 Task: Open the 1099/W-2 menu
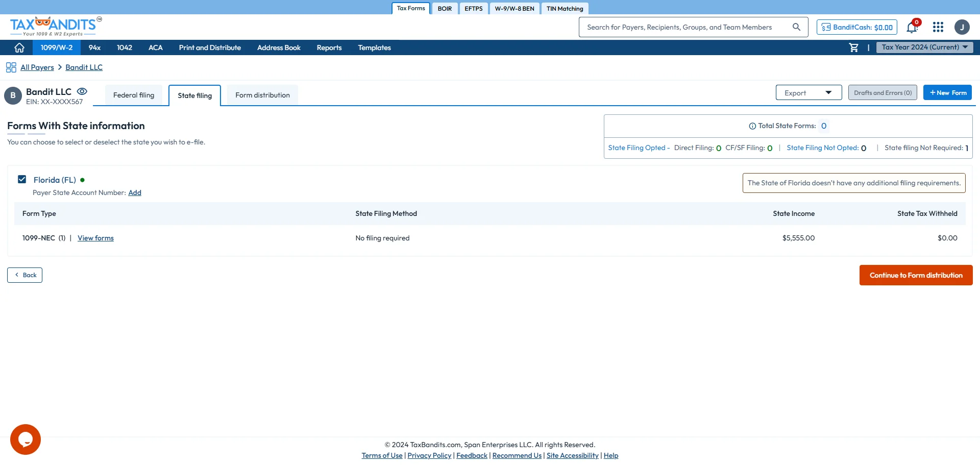[57, 47]
